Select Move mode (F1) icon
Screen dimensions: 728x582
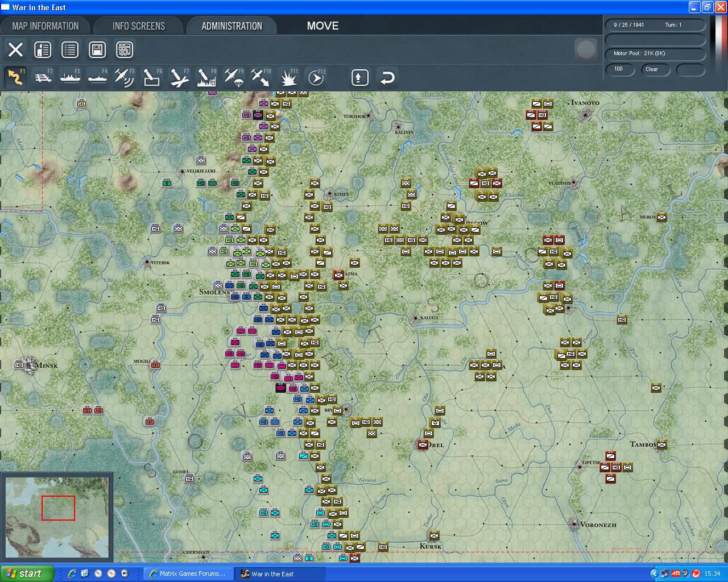click(x=16, y=77)
